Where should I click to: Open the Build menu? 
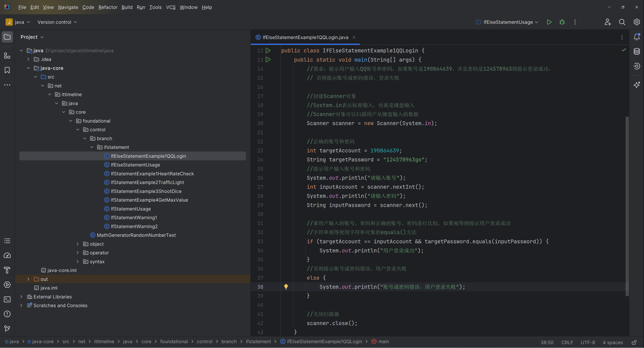coord(127,7)
